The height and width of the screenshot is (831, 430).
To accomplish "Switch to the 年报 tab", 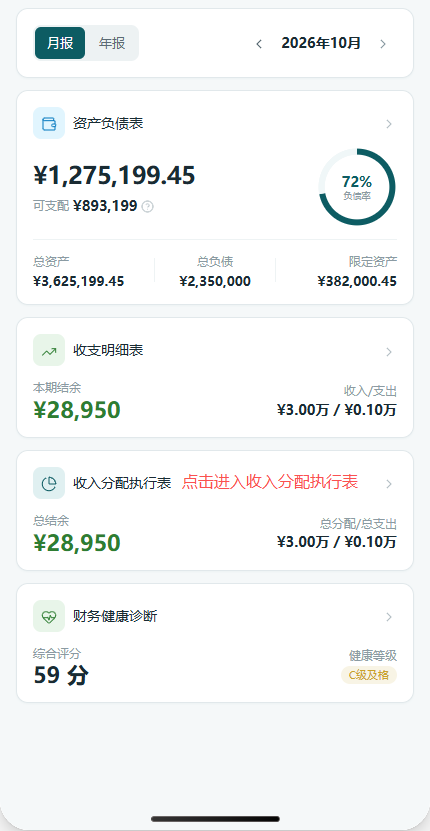I will 112,43.
